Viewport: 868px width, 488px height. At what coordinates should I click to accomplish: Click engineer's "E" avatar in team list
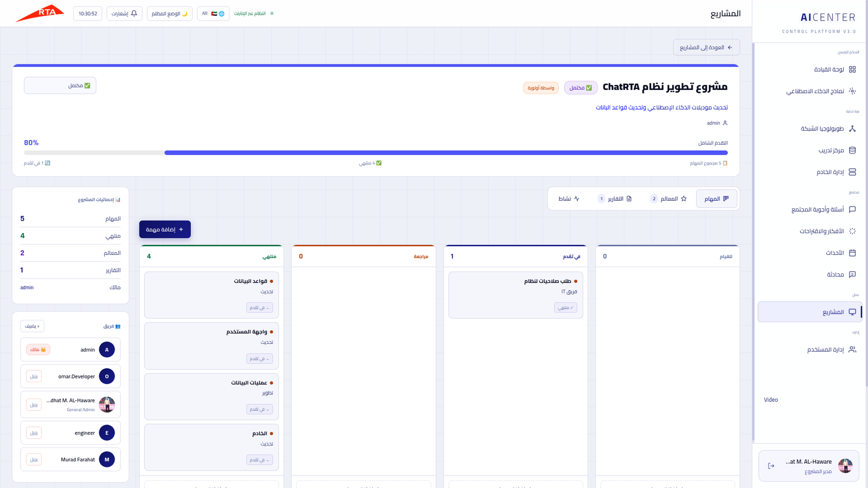(107, 433)
